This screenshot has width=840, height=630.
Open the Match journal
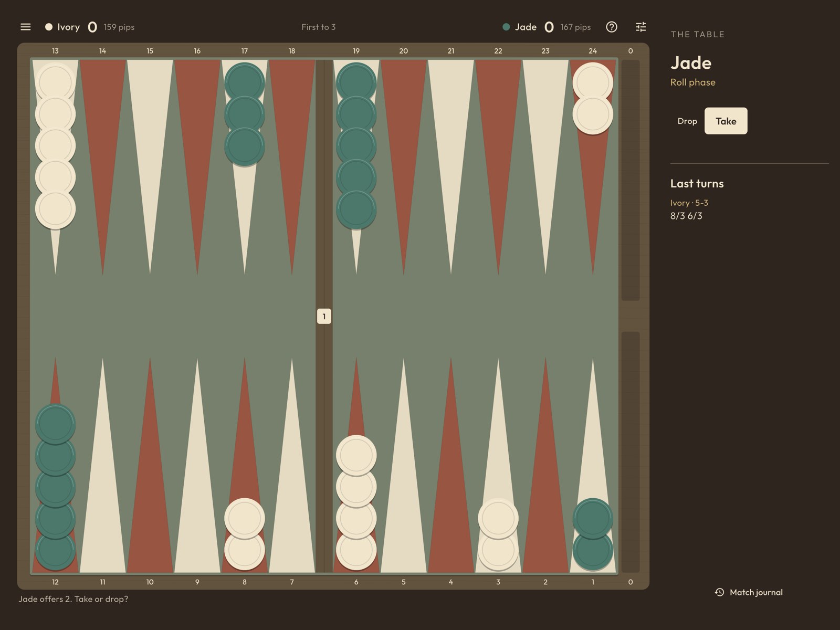coord(749,592)
